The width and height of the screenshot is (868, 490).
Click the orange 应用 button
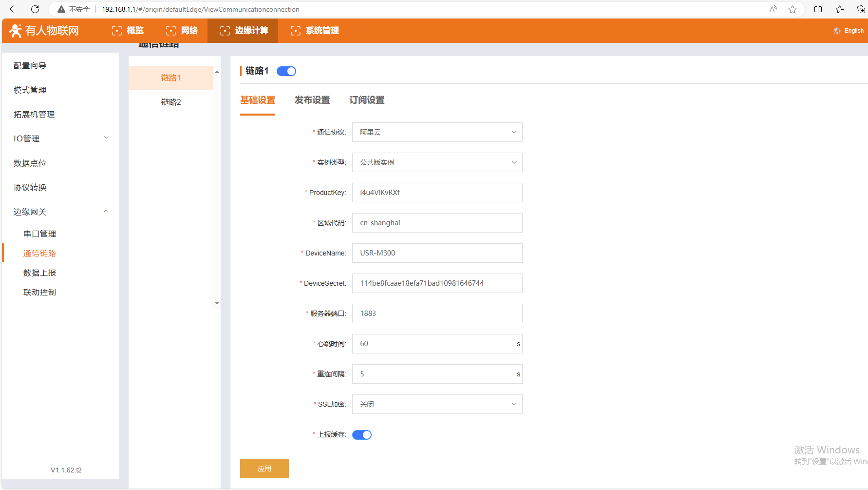point(264,469)
